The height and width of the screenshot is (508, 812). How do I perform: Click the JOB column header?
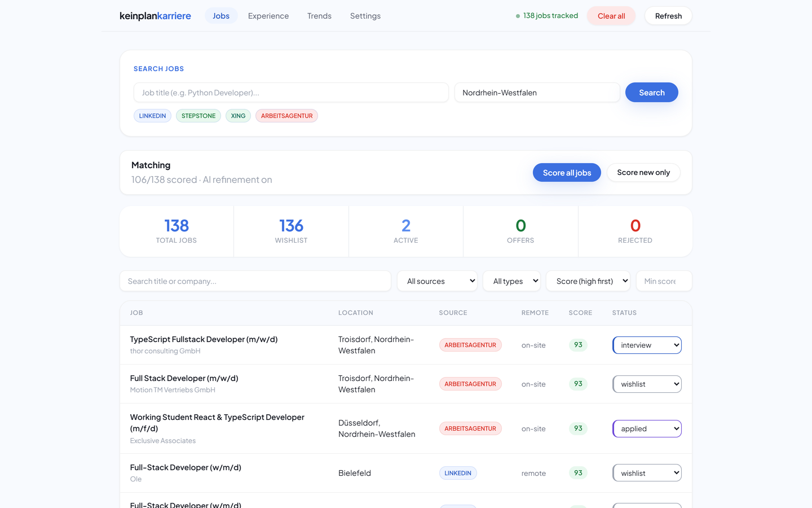coord(136,313)
